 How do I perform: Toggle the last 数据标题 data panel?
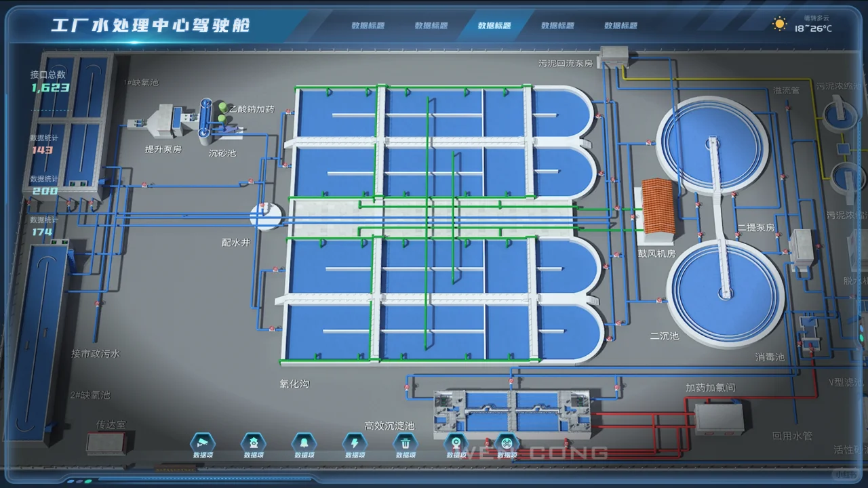tap(621, 24)
